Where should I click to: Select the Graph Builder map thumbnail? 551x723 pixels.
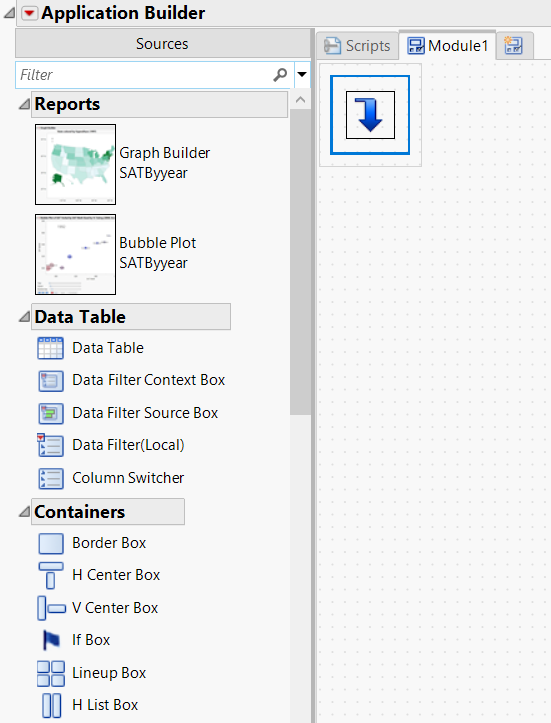point(75,164)
